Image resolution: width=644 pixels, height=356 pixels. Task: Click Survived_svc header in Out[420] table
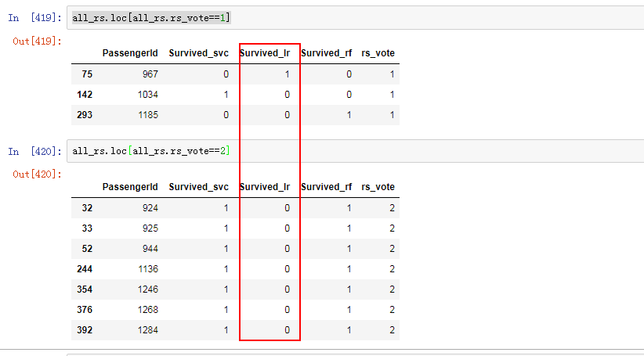199,187
